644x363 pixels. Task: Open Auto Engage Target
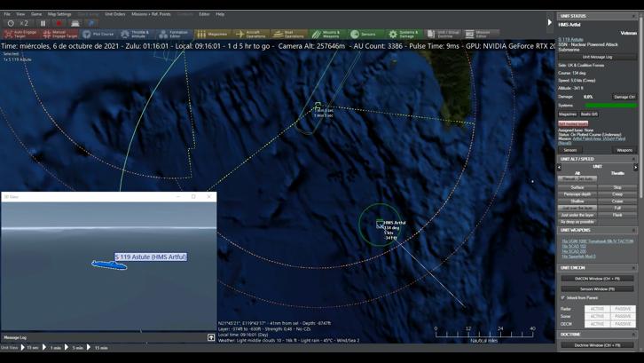pos(20,34)
